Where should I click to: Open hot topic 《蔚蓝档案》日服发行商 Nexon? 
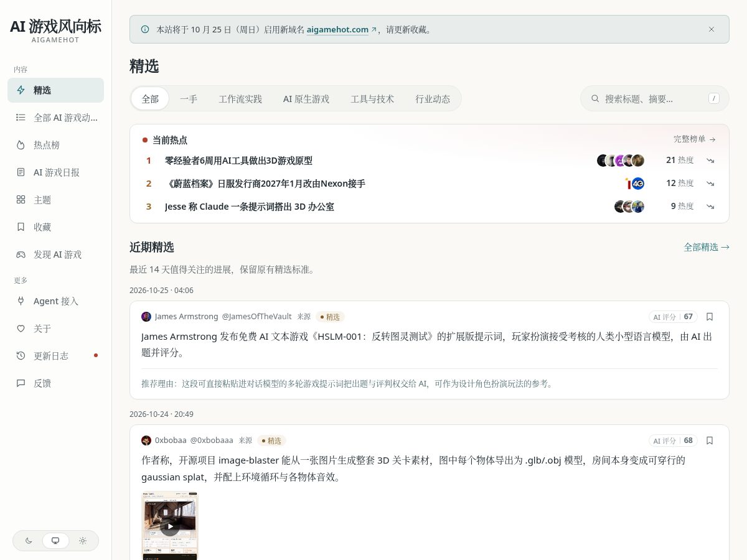click(265, 184)
